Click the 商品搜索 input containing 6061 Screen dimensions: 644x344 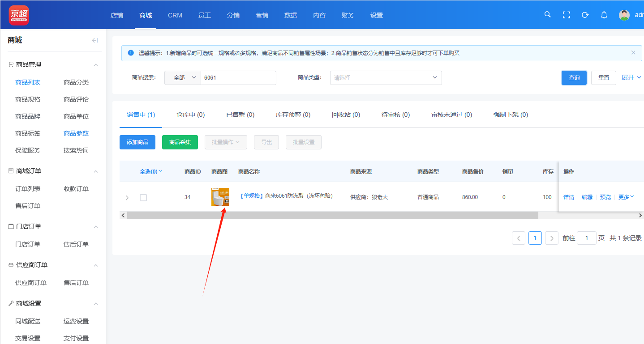click(238, 78)
